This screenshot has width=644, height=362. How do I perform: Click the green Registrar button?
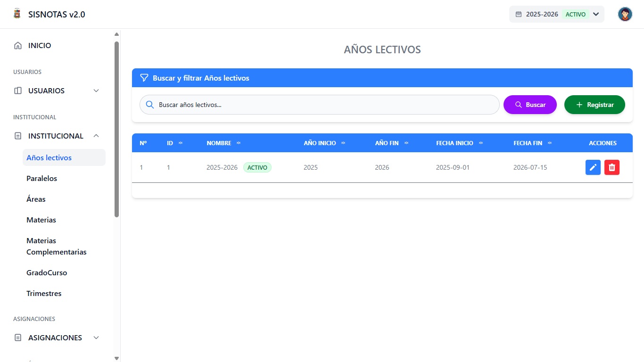point(594,105)
